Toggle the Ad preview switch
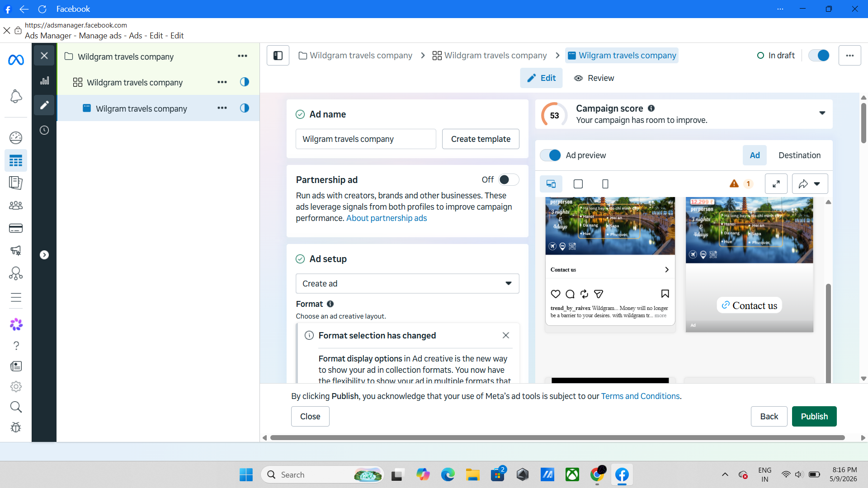 551,155
